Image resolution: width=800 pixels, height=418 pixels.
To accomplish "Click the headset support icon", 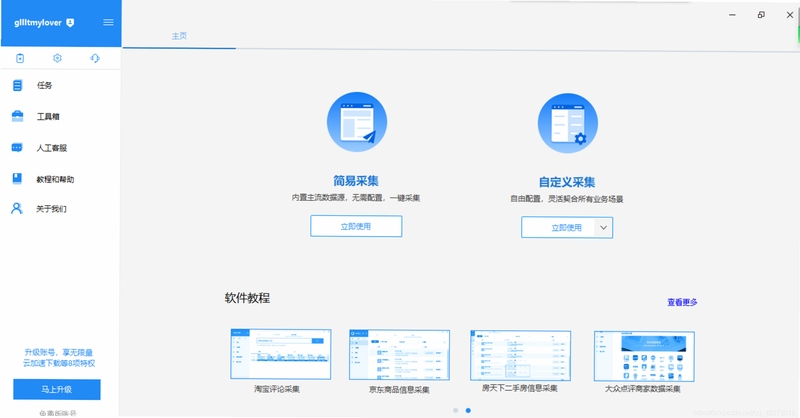I will tap(95, 58).
